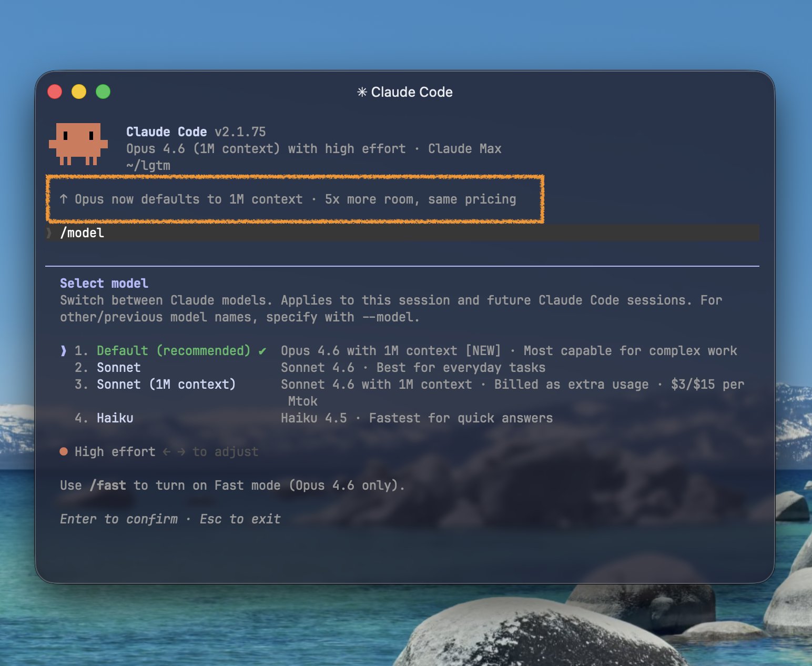812x666 pixels.
Task: Click the /fast command text
Action: pos(108,486)
